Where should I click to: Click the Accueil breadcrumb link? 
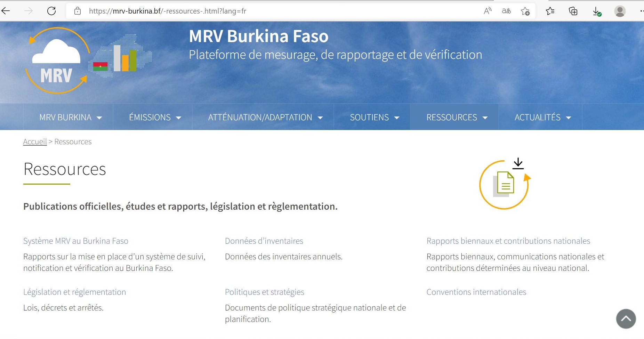(x=35, y=142)
